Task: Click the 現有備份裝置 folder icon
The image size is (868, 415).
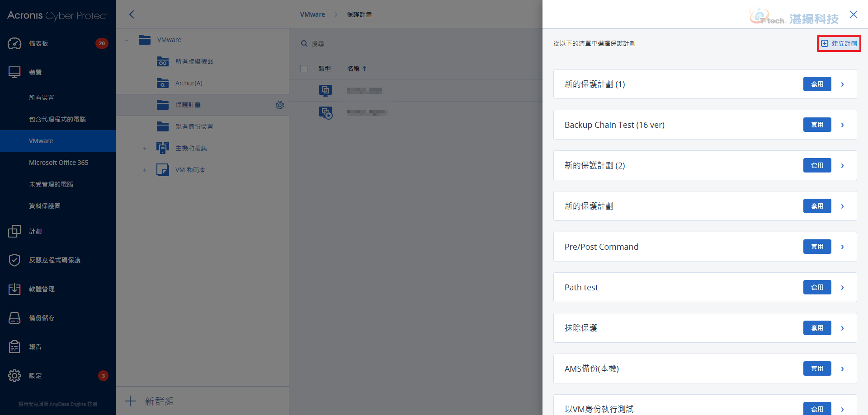Action: tap(163, 126)
